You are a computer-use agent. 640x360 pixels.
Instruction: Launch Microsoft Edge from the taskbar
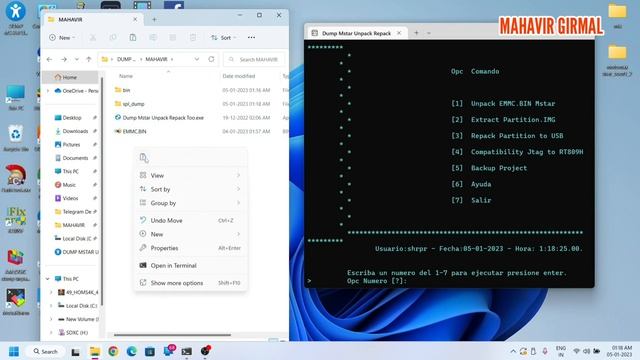pos(131,351)
